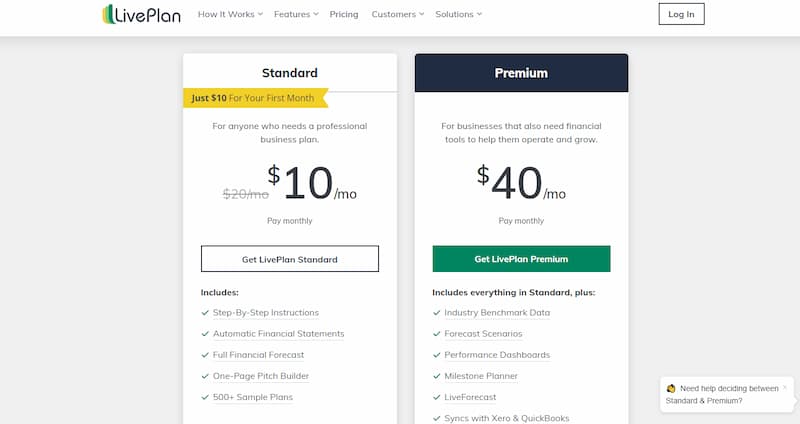Image resolution: width=800 pixels, height=424 pixels.
Task: Go to the Pricing page
Action: pyautogui.click(x=344, y=14)
